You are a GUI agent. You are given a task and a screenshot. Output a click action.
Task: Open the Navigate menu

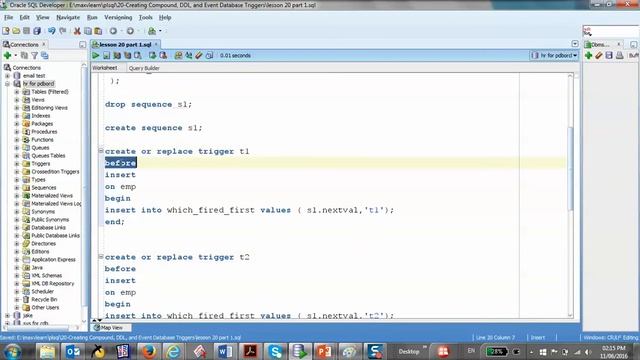pos(68,18)
